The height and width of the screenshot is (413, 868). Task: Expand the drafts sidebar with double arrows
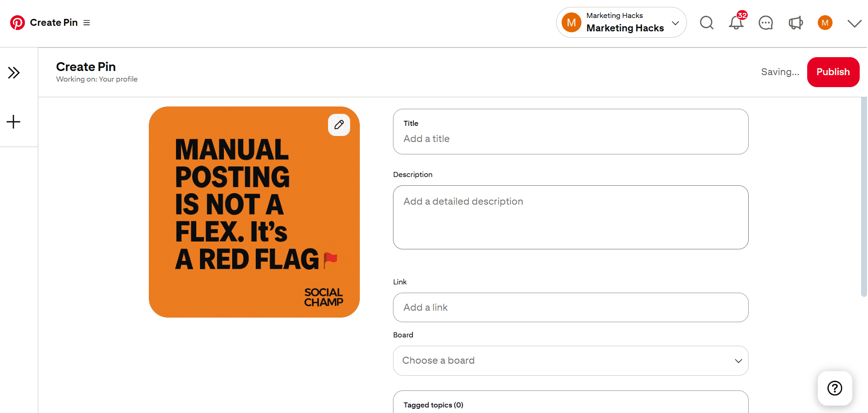[x=14, y=73]
